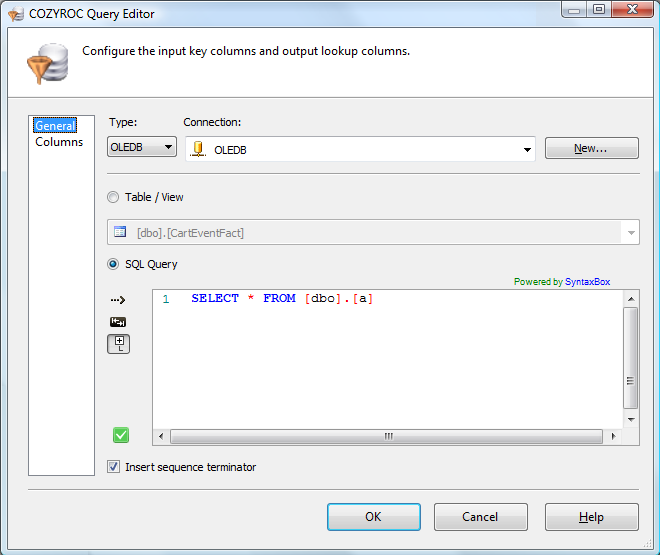This screenshot has height=555, width=660.
Task: Click the editor scroll left arrow
Action: point(161,436)
